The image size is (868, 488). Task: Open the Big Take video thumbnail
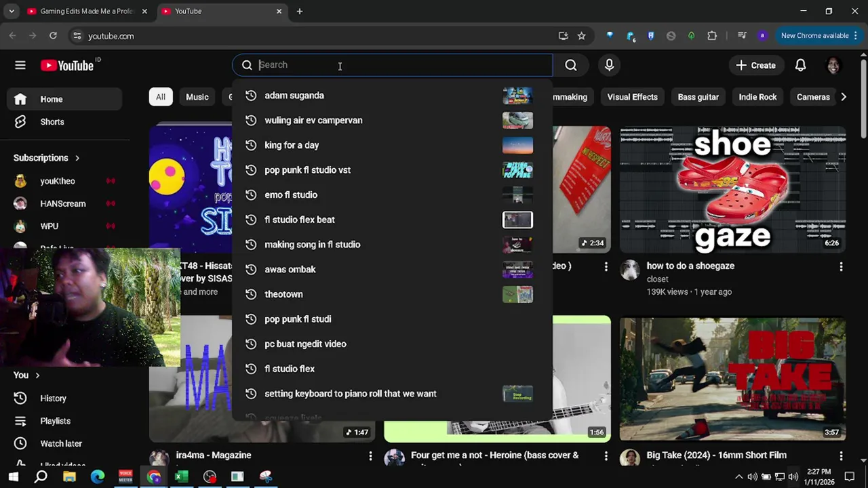coord(732,379)
